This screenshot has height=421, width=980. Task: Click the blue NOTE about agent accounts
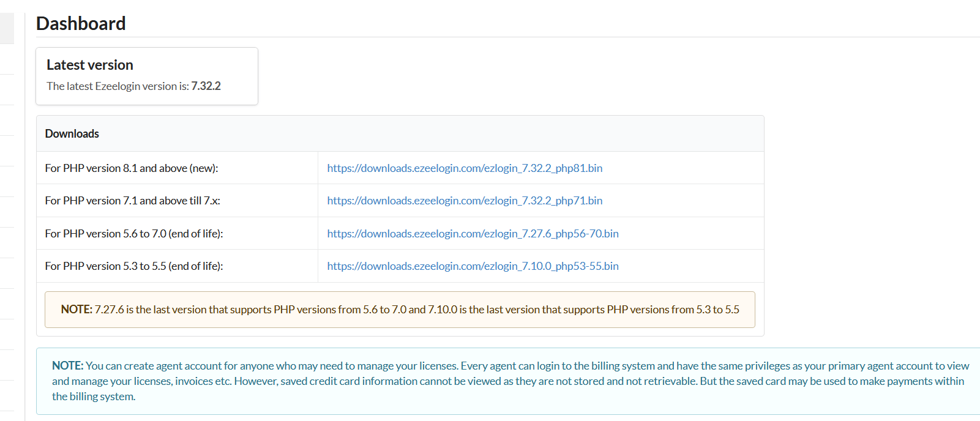pyautogui.click(x=508, y=381)
